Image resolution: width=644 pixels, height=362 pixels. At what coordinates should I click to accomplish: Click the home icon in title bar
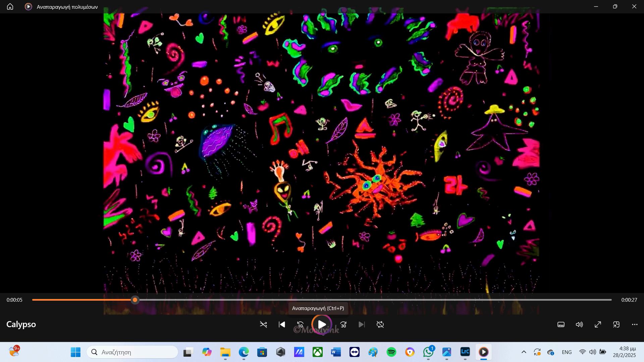coord(10,7)
